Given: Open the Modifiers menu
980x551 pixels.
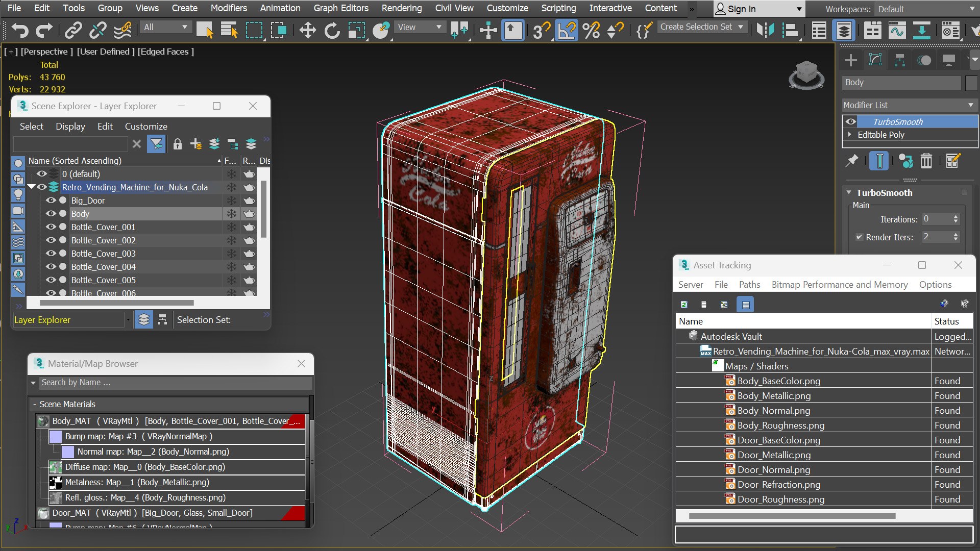Looking at the screenshot, I should [x=229, y=8].
